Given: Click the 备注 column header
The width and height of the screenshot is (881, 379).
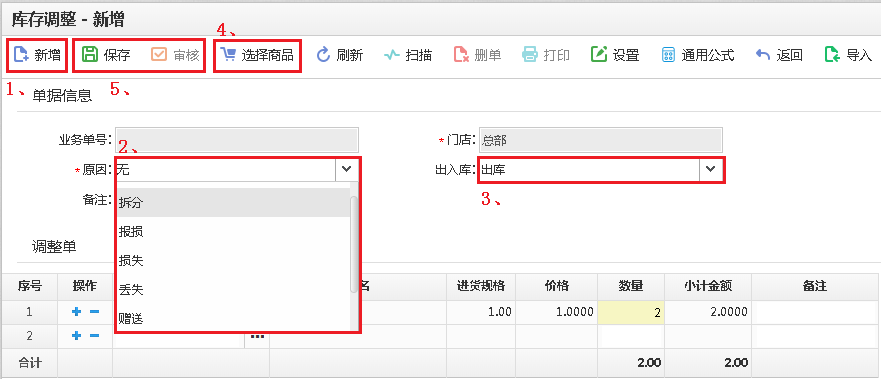Looking at the screenshot, I should pos(816,286).
